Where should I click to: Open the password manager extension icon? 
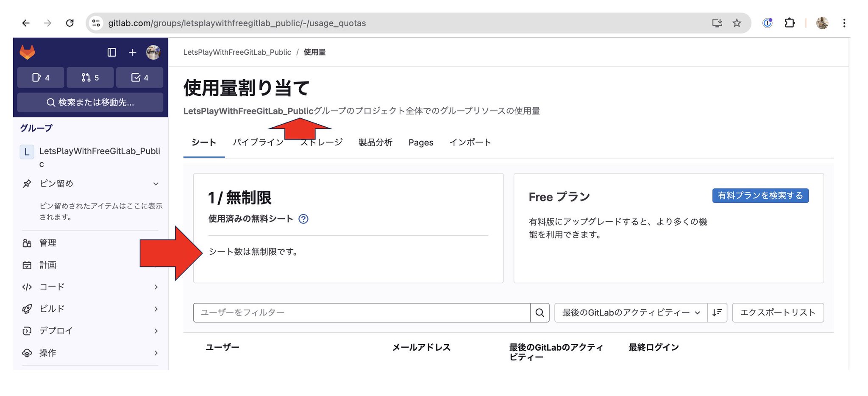768,23
